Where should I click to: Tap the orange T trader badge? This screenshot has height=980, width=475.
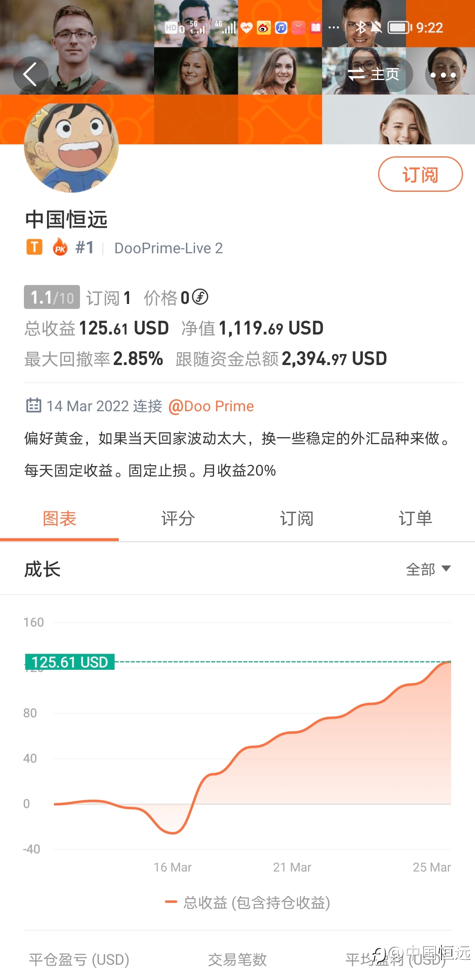pos(35,247)
